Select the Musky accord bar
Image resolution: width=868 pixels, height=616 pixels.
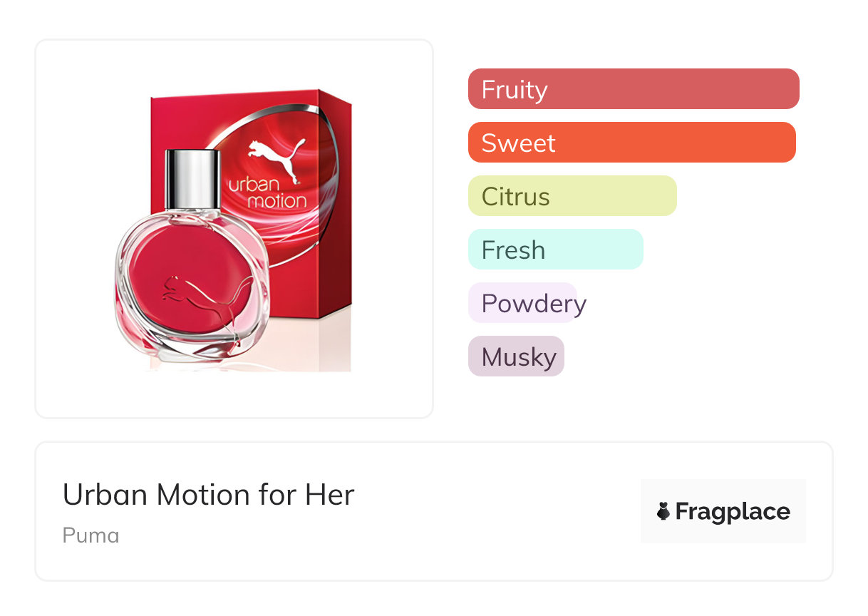point(516,356)
